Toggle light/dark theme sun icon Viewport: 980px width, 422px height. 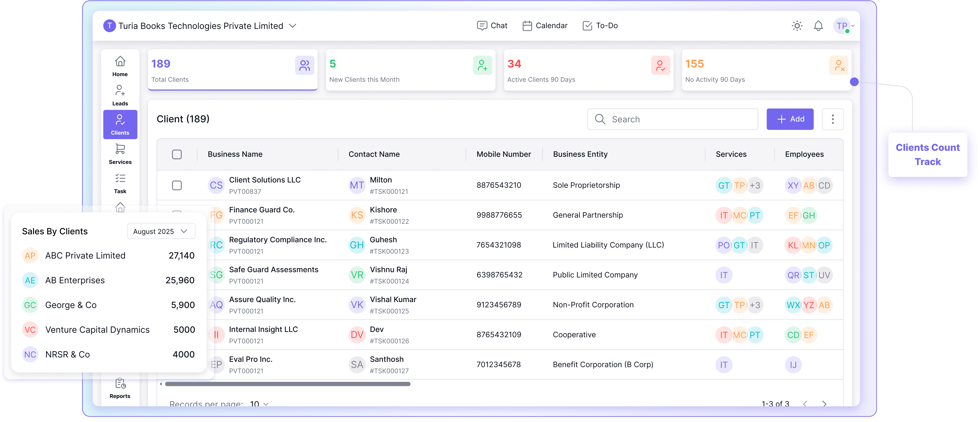pos(797,25)
